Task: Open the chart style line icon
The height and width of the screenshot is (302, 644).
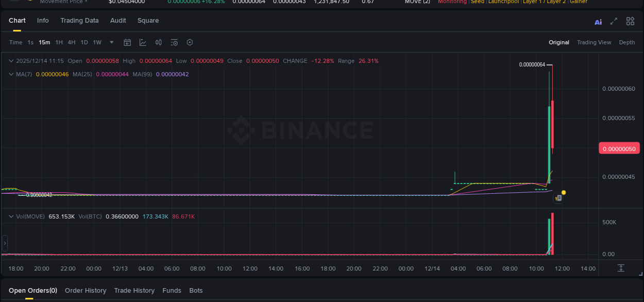Action: 143,42
